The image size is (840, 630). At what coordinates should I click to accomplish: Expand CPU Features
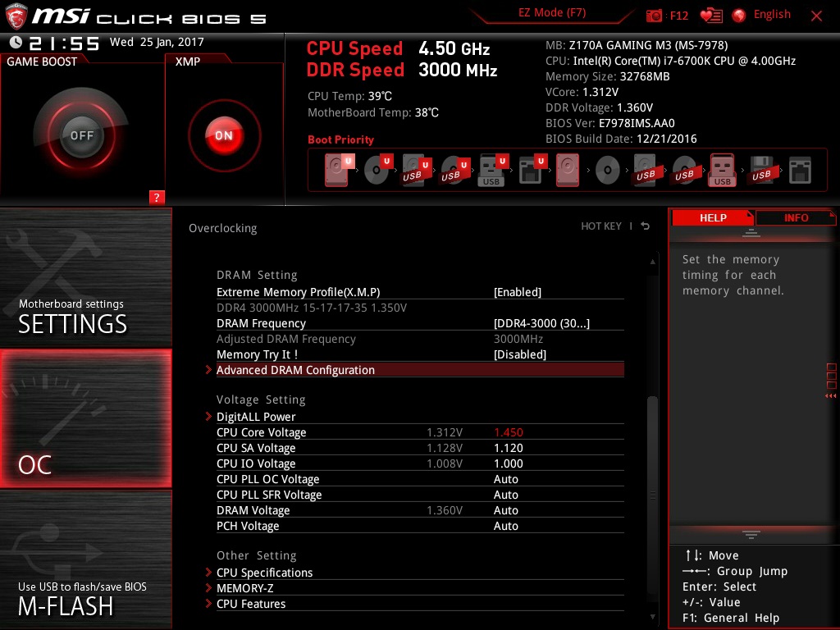[420, 603]
